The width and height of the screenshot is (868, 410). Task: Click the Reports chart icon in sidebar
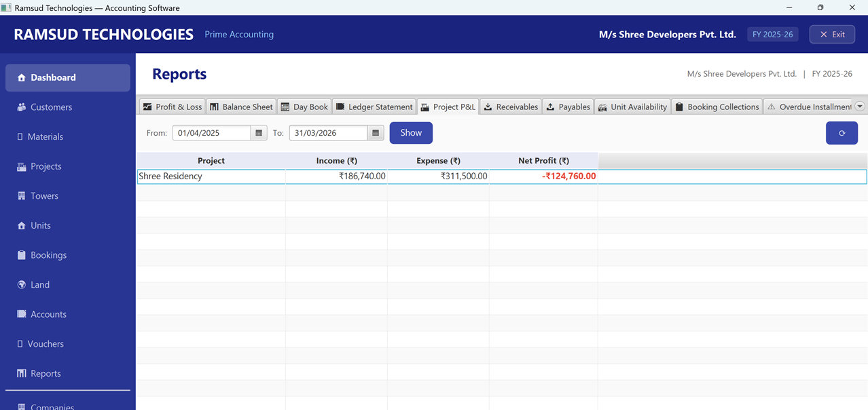21,373
